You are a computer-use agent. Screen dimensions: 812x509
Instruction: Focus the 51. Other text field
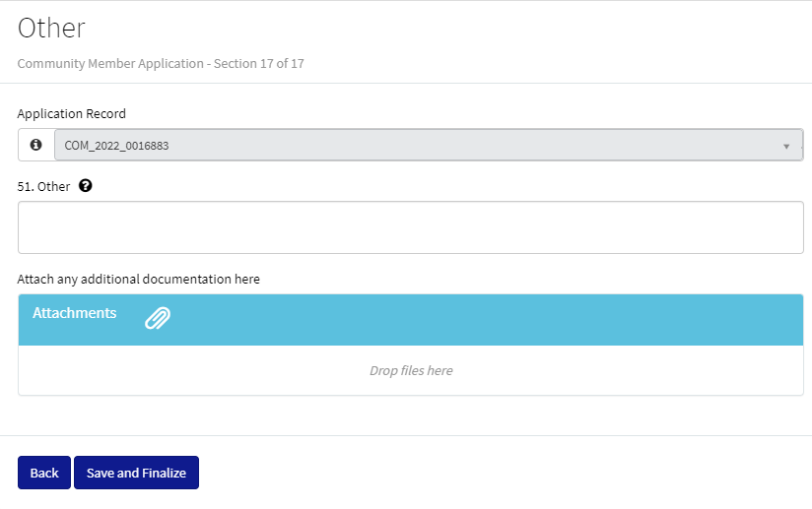[410, 227]
